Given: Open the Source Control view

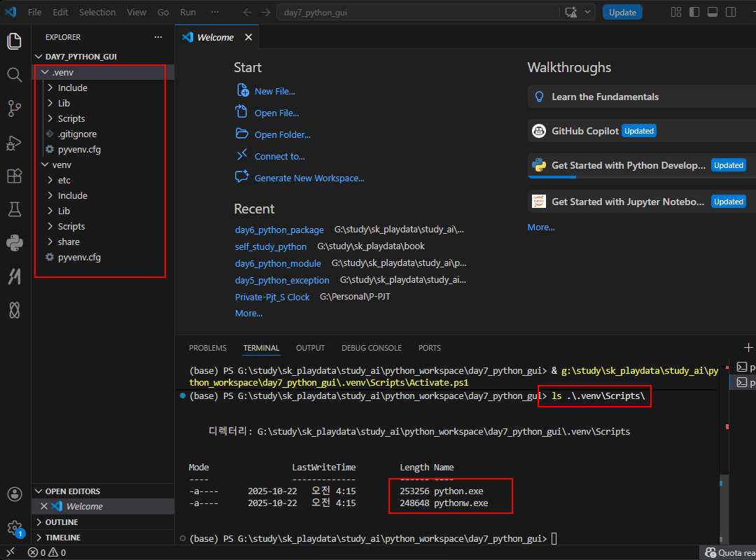Looking at the screenshot, I should click(x=15, y=108).
